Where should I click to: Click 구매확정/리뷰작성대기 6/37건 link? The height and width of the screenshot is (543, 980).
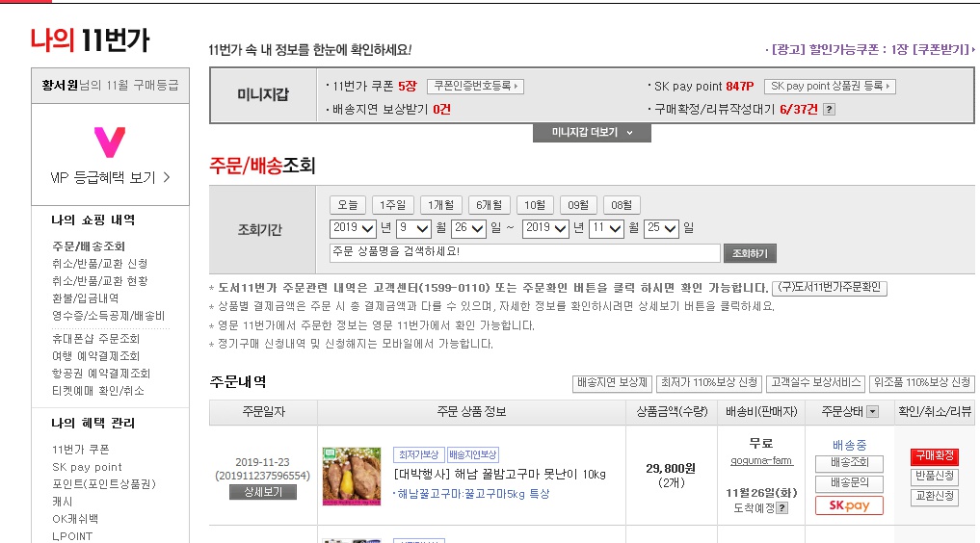click(735, 110)
